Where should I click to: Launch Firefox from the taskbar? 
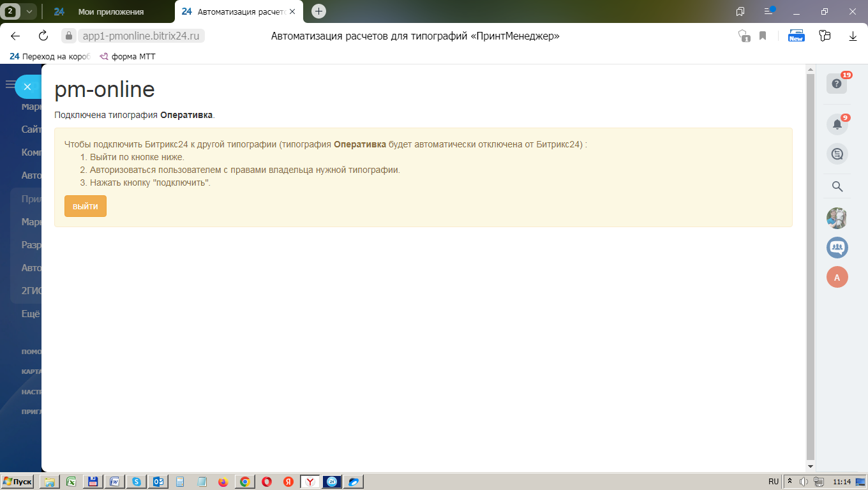(x=223, y=482)
